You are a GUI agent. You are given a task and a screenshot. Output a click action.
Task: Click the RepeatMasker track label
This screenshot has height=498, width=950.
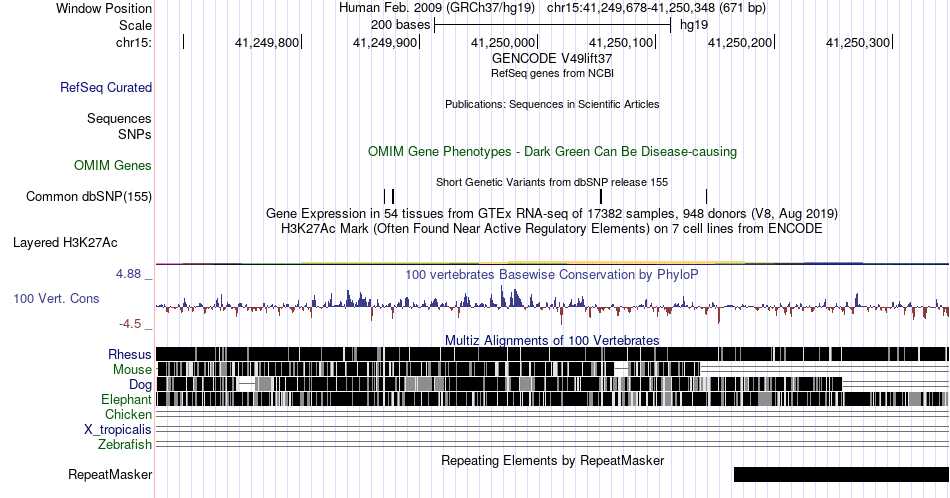[110, 474]
